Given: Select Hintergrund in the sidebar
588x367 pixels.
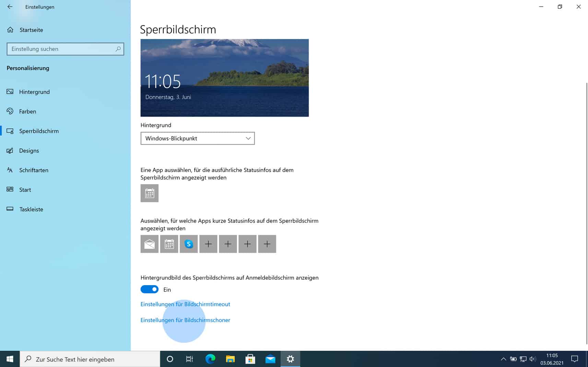Looking at the screenshot, I should coord(65,92).
